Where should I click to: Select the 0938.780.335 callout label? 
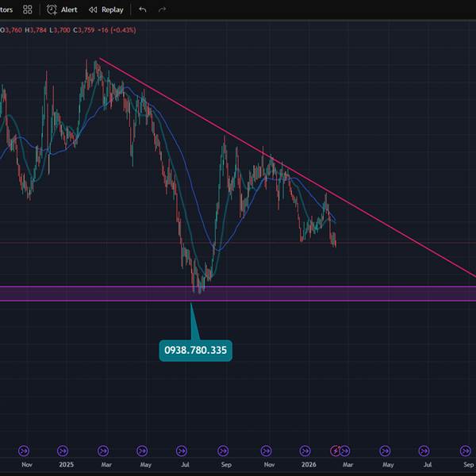click(x=195, y=351)
